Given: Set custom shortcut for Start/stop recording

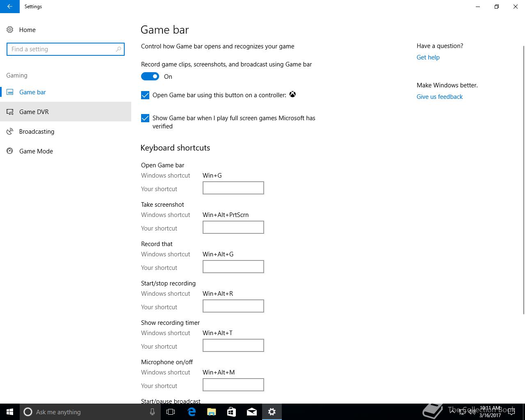Looking at the screenshot, I should [x=233, y=306].
